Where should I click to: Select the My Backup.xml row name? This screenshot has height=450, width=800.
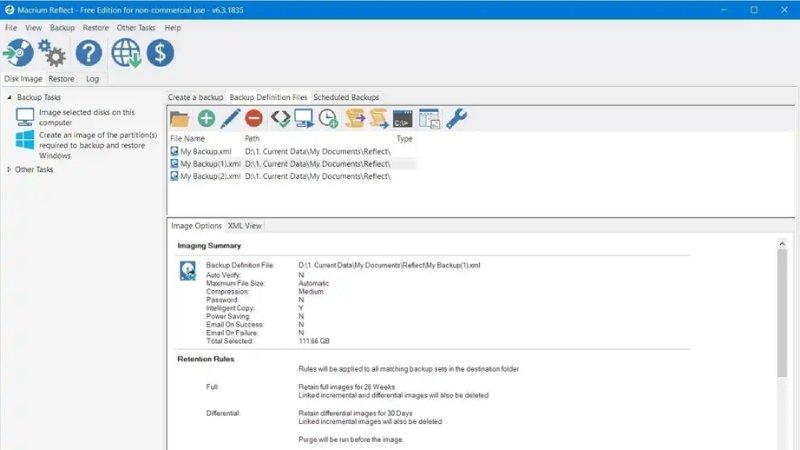coord(206,152)
